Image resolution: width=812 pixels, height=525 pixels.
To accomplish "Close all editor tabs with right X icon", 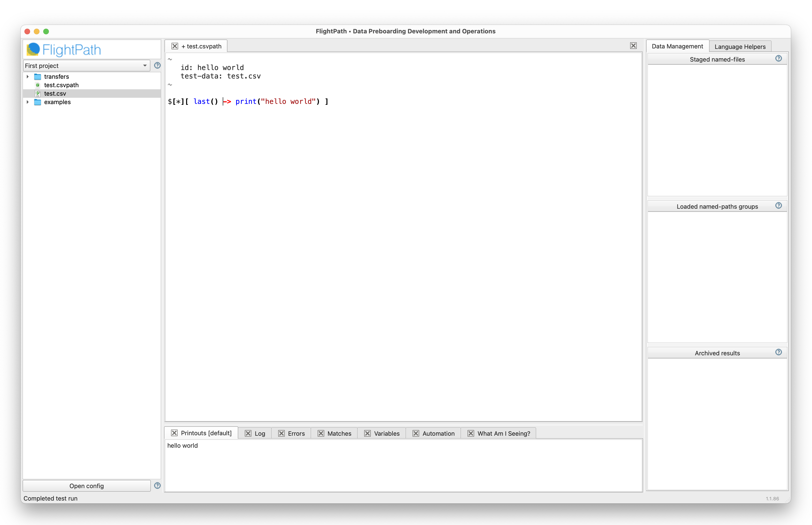I will point(633,46).
